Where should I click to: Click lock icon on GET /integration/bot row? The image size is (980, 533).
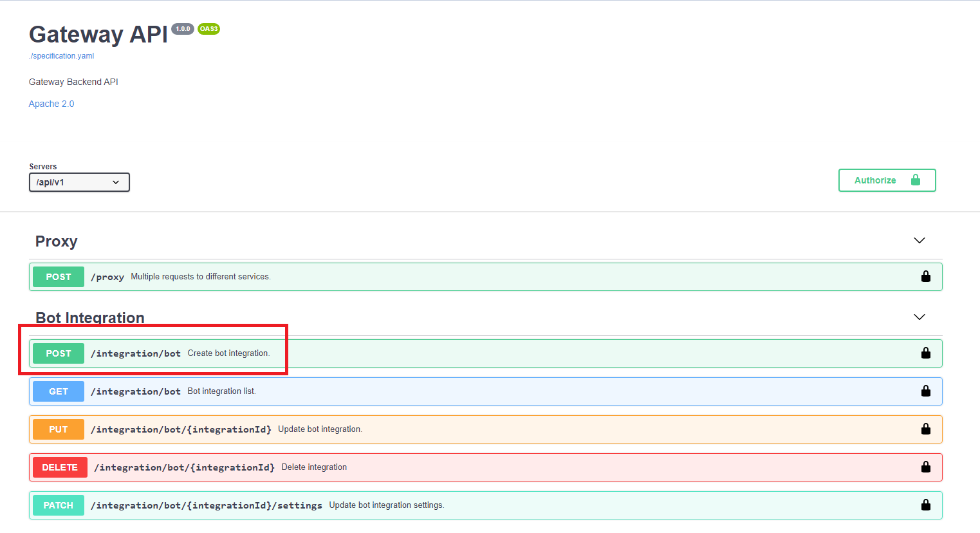(x=925, y=391)
